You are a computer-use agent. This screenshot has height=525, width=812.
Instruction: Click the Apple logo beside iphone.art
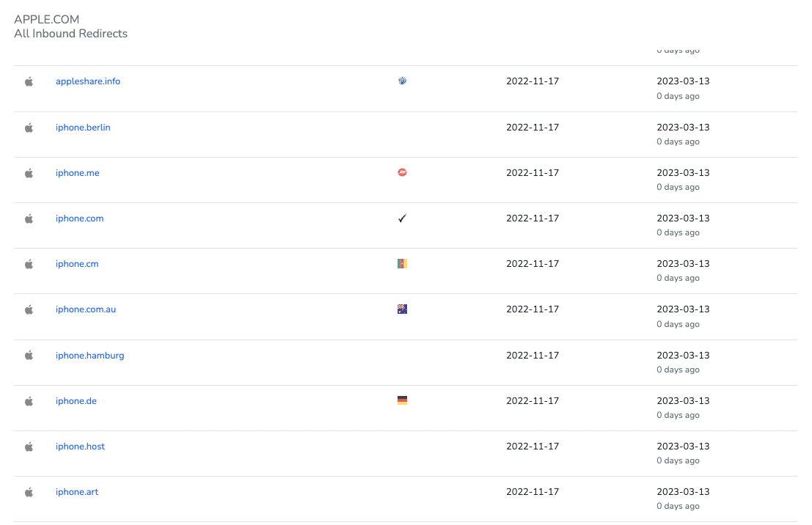tap(29, 492)
